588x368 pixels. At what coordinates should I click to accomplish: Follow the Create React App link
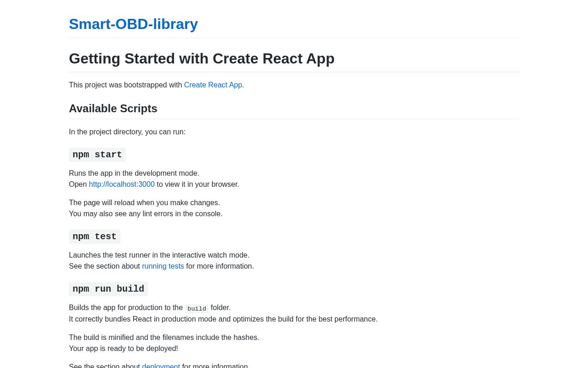(213, 85)
